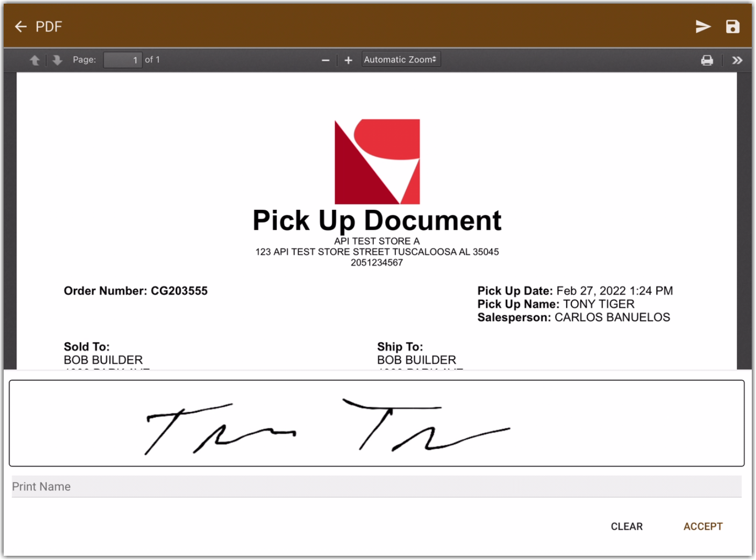
Task: Click the next page arrow icon
Action: point(57,60)
